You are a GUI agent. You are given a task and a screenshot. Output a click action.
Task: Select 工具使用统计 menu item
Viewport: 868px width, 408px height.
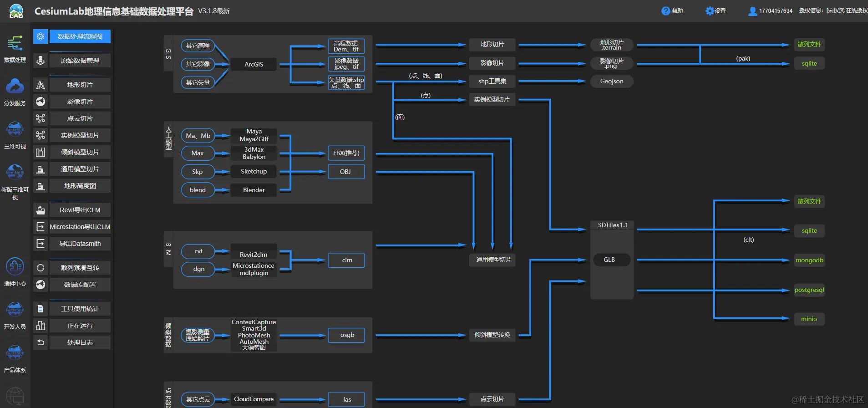(80, 309)
